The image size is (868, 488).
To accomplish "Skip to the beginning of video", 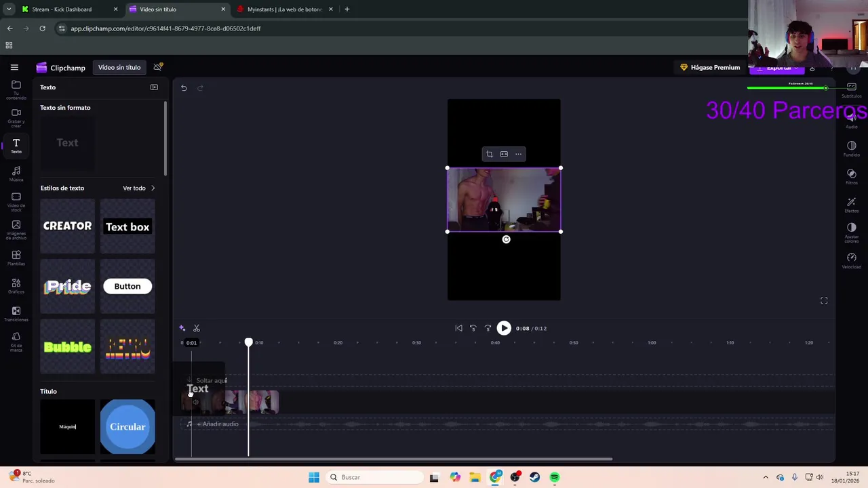I will click(x=458, y=328).
